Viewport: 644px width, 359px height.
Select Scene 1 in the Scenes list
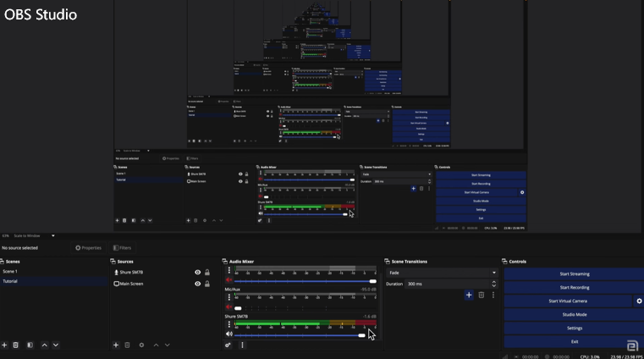(x=54, y=272)
